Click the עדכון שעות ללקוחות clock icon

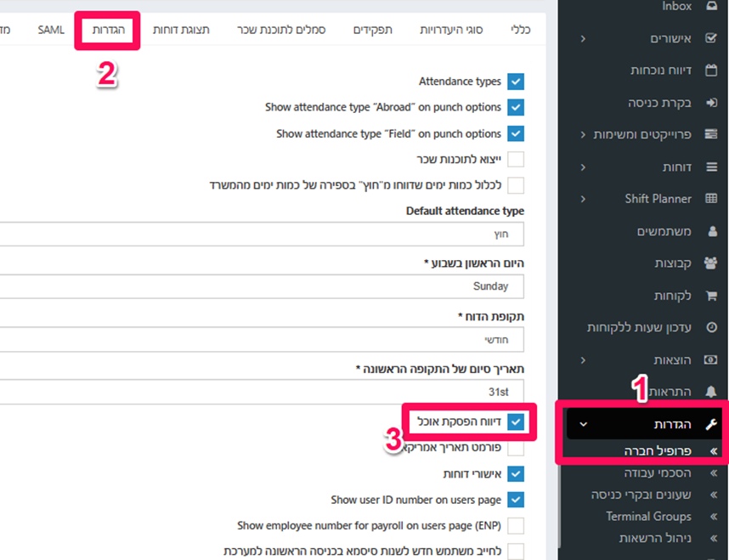[711, 327]
